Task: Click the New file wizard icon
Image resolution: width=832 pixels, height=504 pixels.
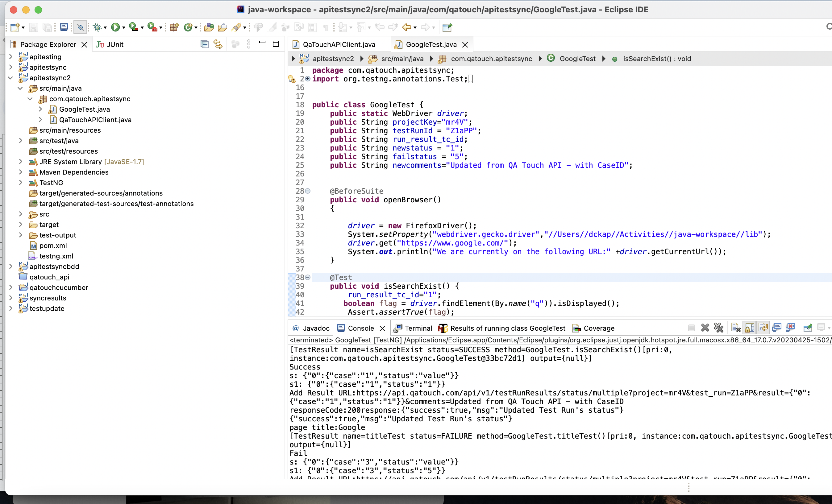Action: 15,27
